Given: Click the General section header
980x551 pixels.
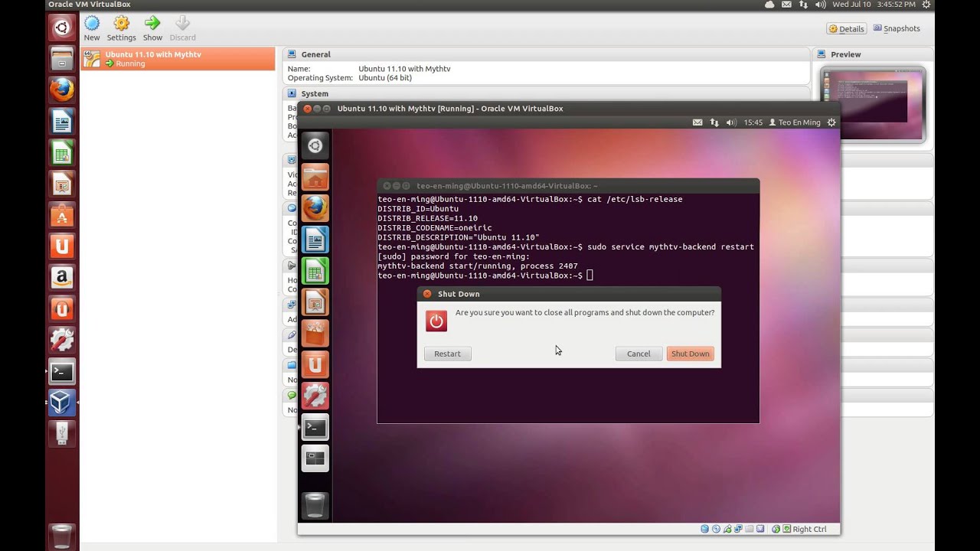Looking at the screenshot, I should coord(546,54).
